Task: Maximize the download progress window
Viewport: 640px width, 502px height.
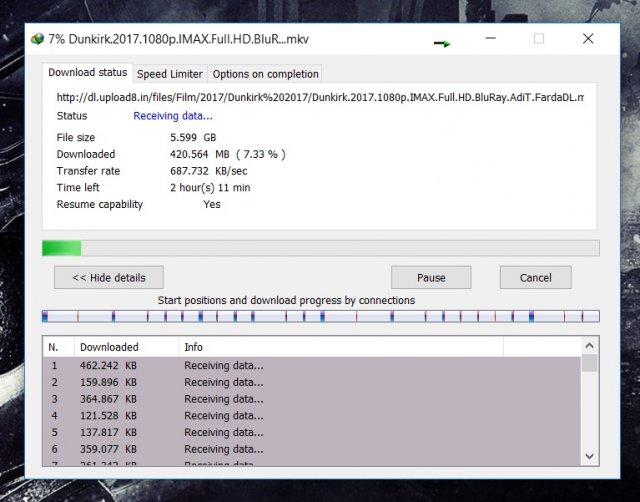Action: pos(539,39)
